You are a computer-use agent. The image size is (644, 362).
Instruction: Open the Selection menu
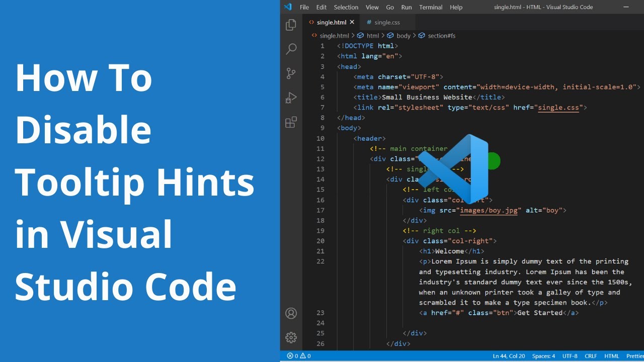point(346,7)
